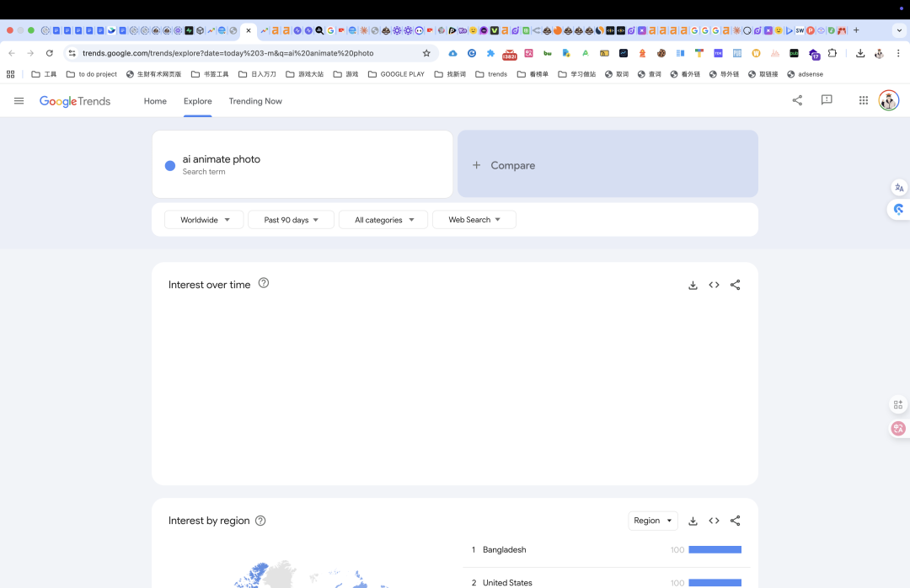Open the Google apps grid

point(864,100)
